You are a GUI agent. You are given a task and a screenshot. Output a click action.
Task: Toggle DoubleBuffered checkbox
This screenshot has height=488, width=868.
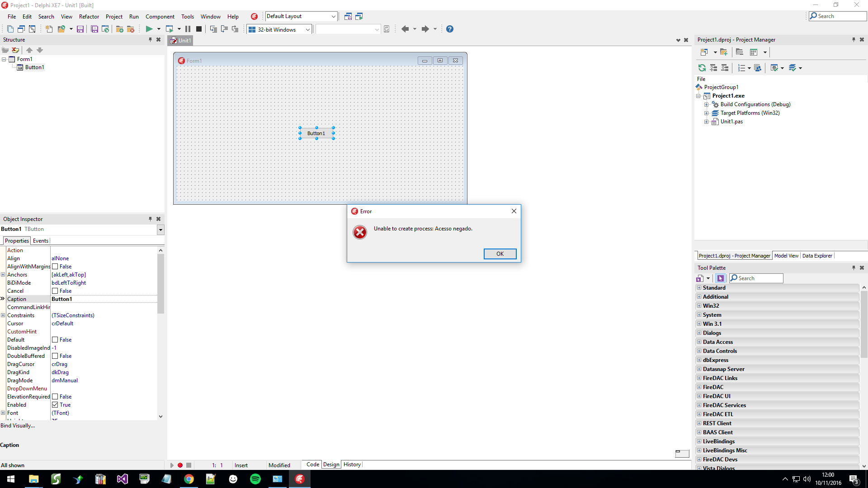click(55, 356)
